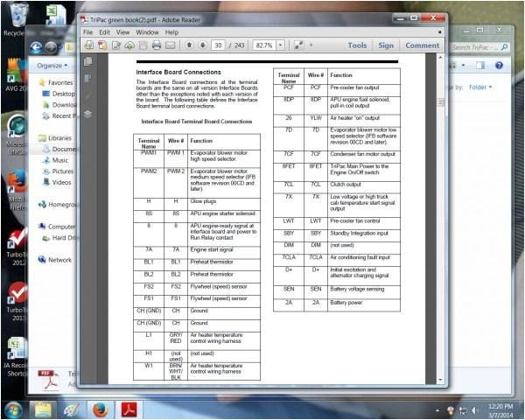
Task: Click the Print icon in Reader toolbar
Action: (x=156, y=45)
